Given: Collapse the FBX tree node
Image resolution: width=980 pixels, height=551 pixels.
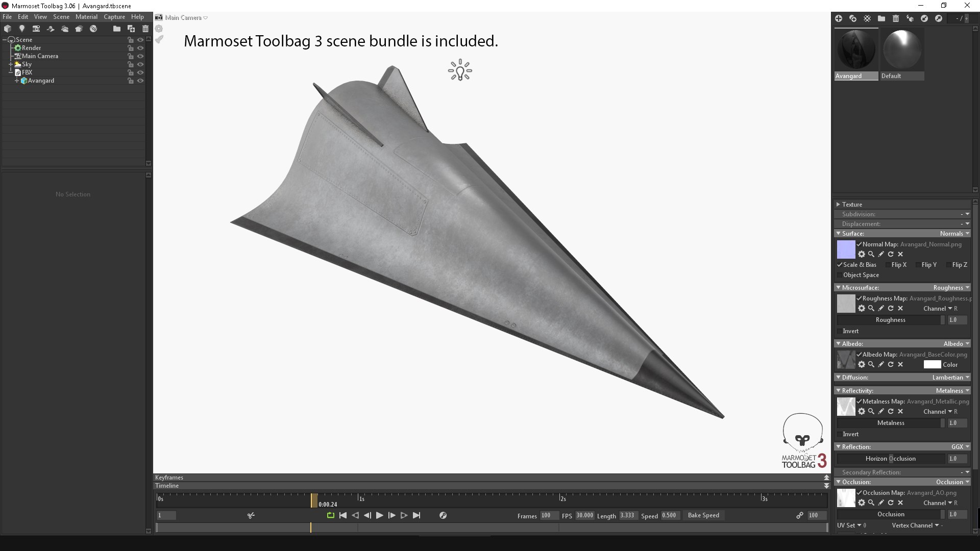Looking at the screenshot, I should (x=11, y=72).
